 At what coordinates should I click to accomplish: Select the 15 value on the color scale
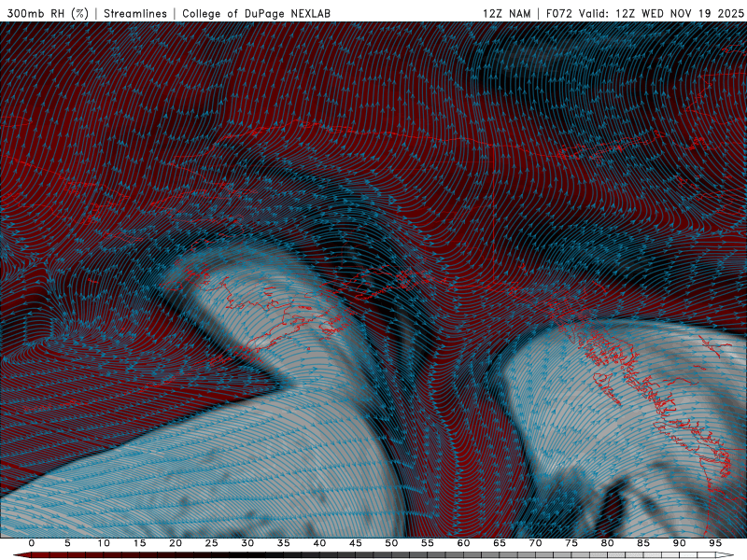point(139,543)
